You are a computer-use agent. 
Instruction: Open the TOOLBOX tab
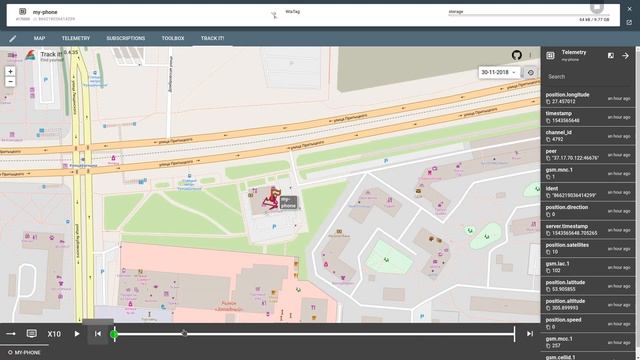click(173, 38)
